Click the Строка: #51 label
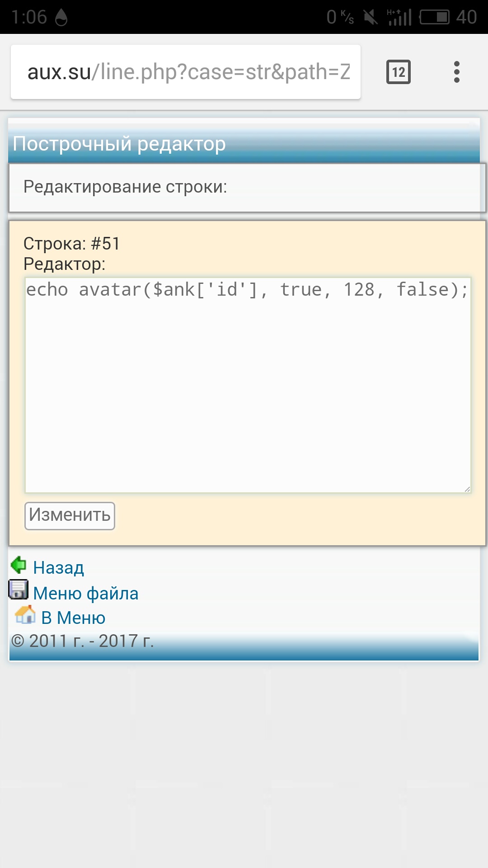This screenshot has height=868, width=488. pos(71,244)
